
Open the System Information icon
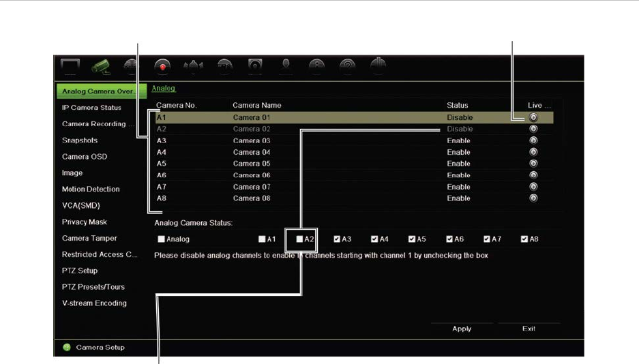tap(316, 67)
